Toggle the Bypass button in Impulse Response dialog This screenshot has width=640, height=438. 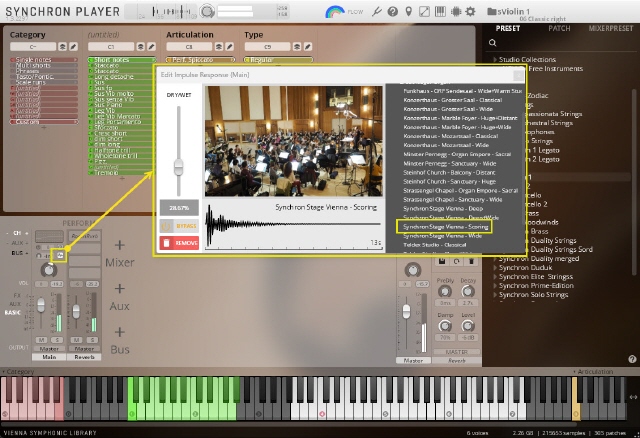(179, 226)
